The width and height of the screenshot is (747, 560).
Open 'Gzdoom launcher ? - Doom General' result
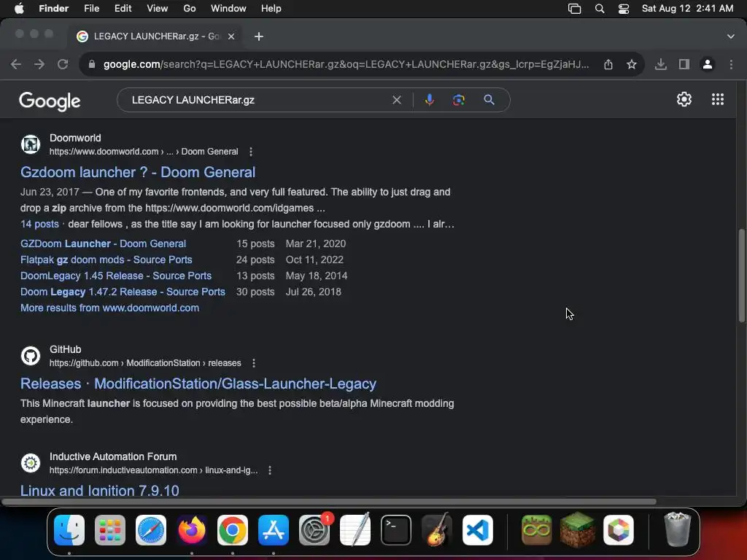click(138, 172)
